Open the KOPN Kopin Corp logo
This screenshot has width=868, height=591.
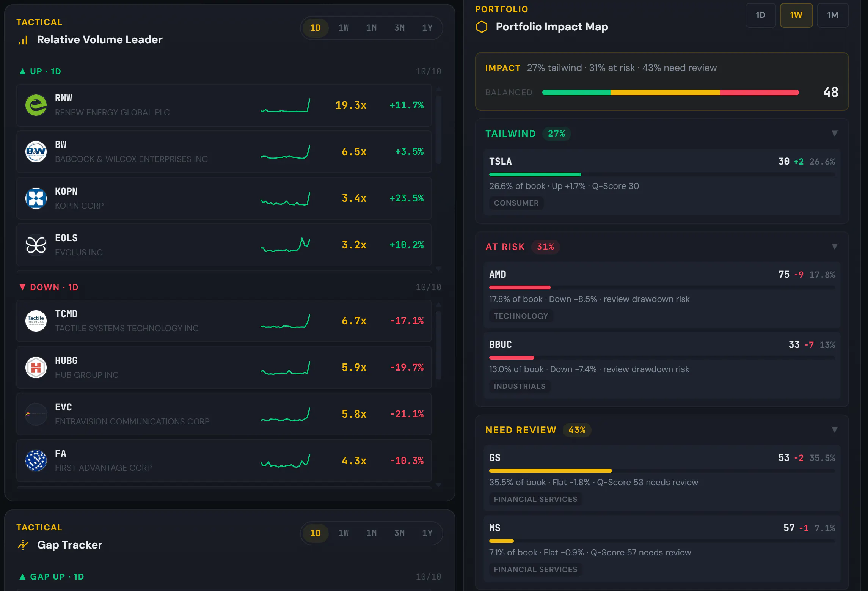[x=36, y=198]
